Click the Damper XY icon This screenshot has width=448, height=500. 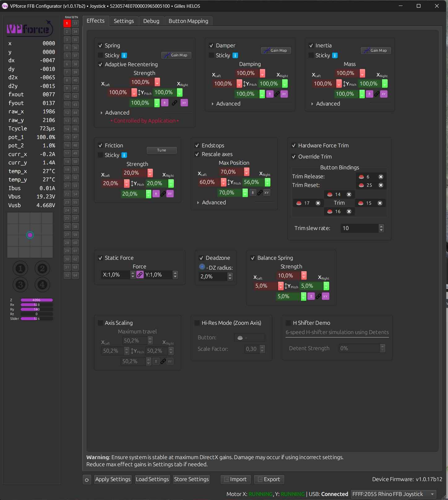pyautogui.click(x=284, y=94)
